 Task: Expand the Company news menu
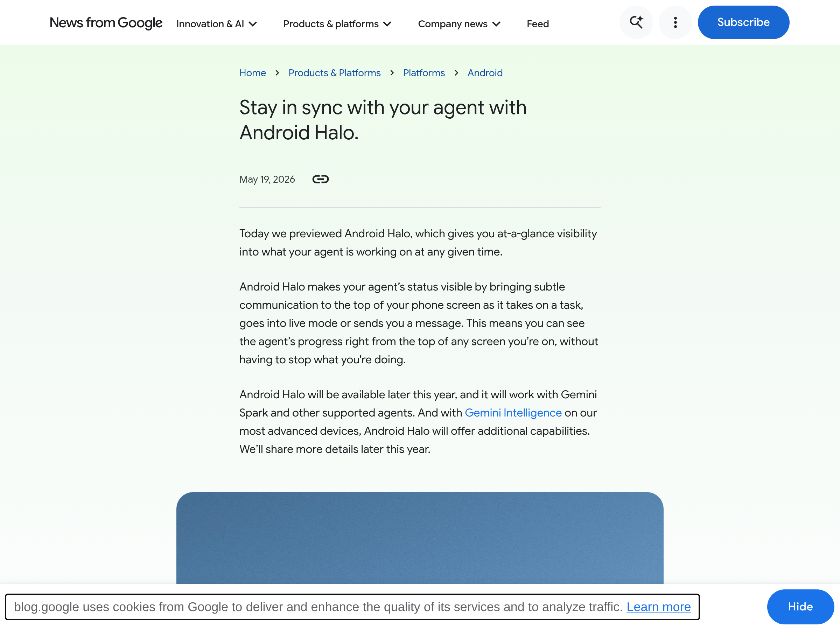(459, 24)
